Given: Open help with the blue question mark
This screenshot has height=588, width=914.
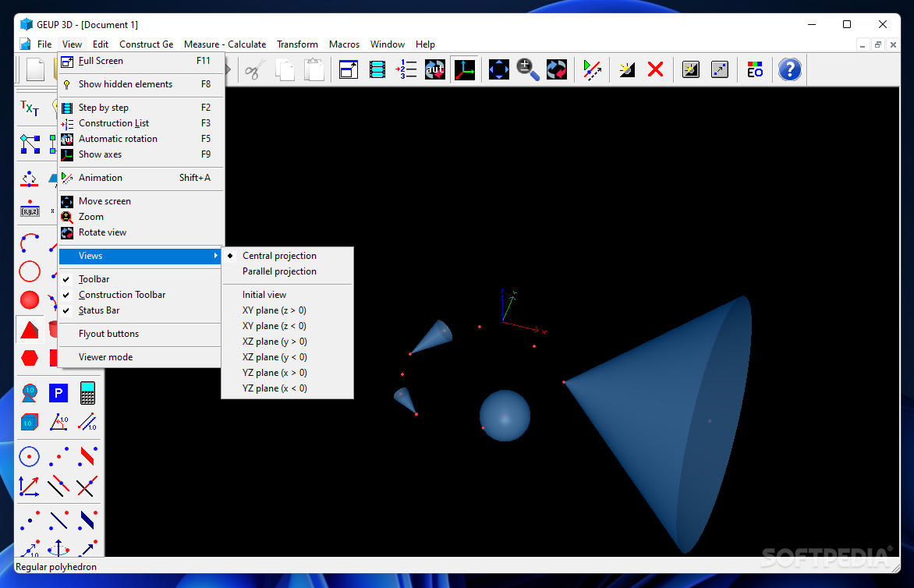Looking at the screenshot, I should click(x=790, y=70).
